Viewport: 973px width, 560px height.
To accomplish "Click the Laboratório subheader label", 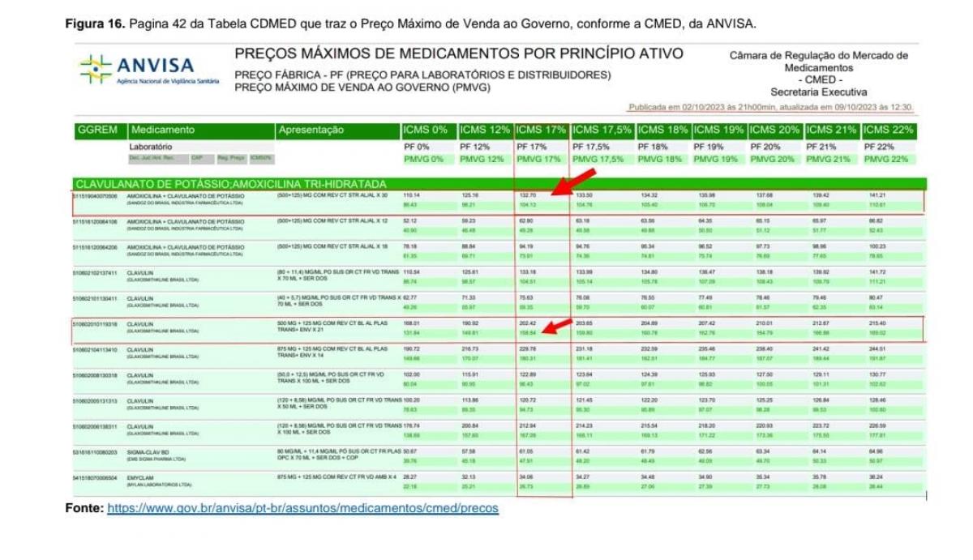I will click(x=151, y=147).
